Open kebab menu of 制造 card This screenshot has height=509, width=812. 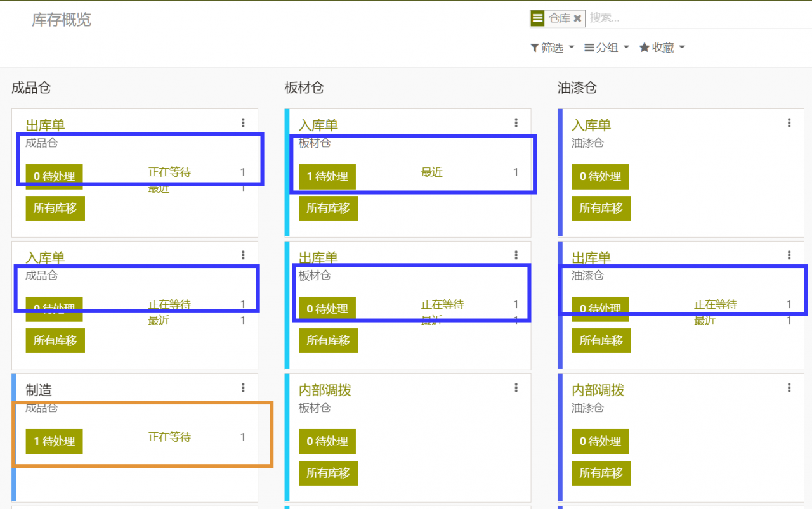pyautogui.click(x=243, y=388)
